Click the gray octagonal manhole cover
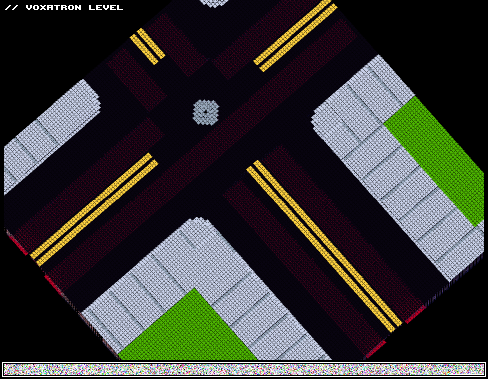The height and width of the screenshot is (379, 488). pos(206,112)
